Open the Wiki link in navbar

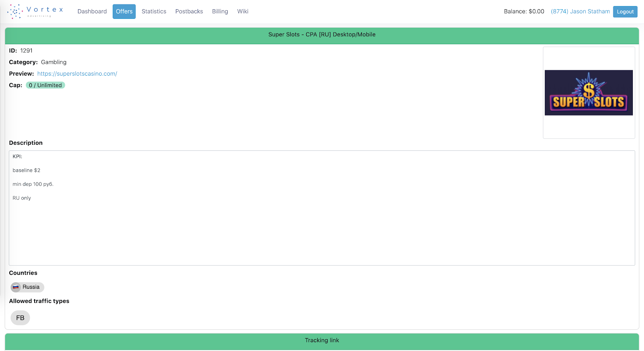[243, 12]
